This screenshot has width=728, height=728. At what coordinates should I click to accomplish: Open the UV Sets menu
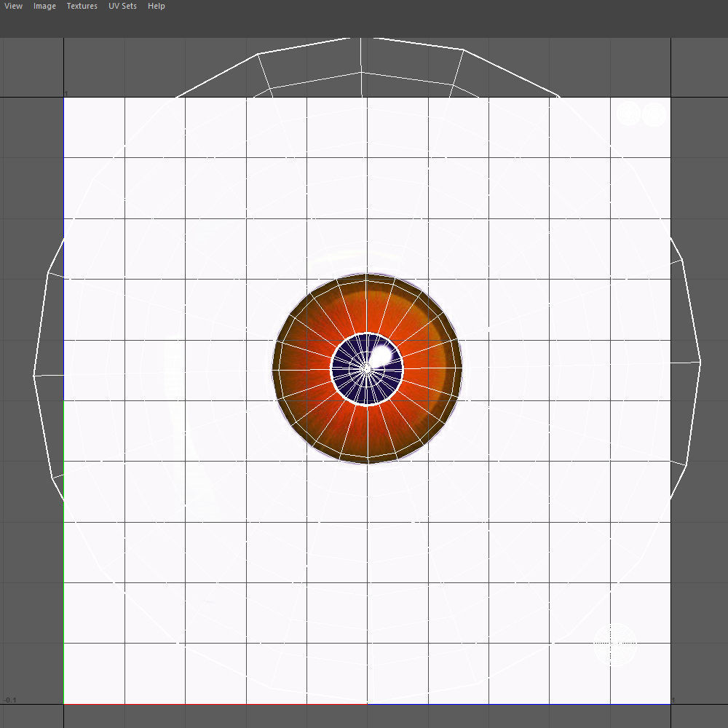tap(122, 6)
